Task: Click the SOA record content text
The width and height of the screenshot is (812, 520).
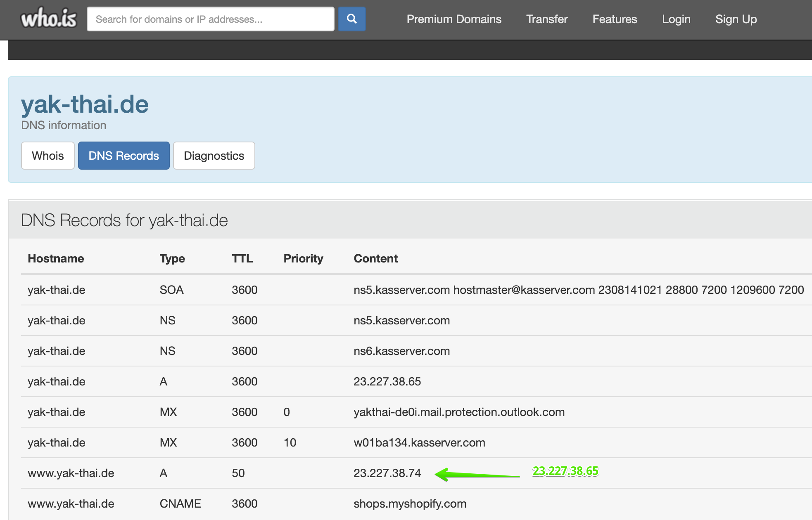Action: point(578,290)
